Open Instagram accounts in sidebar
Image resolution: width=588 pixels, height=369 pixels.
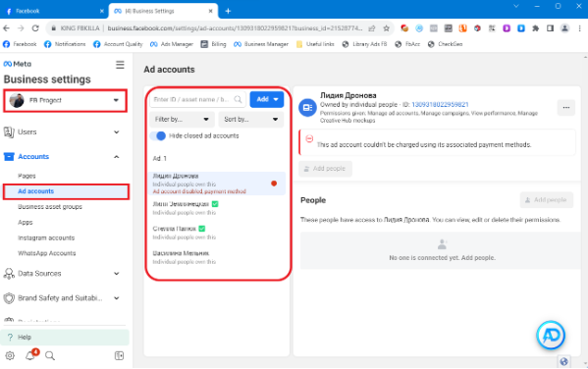46,237
